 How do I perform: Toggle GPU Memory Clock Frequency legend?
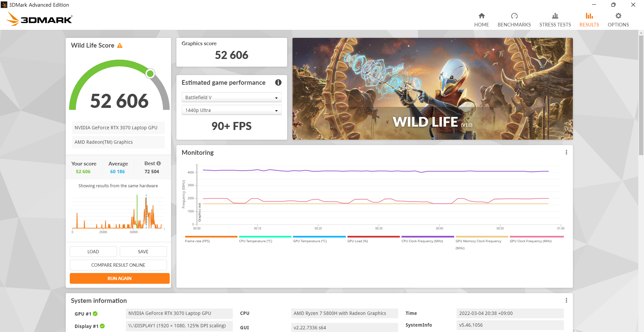coord(482,243)
